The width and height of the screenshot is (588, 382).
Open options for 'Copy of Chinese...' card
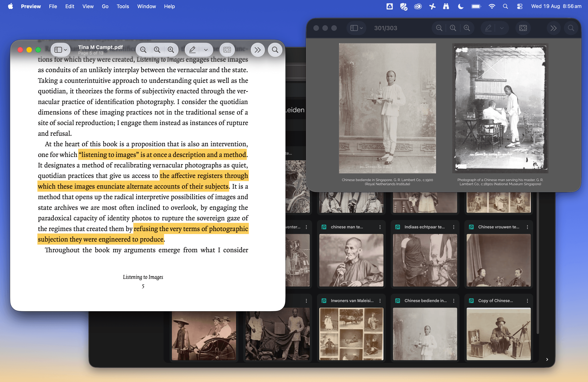527,301
